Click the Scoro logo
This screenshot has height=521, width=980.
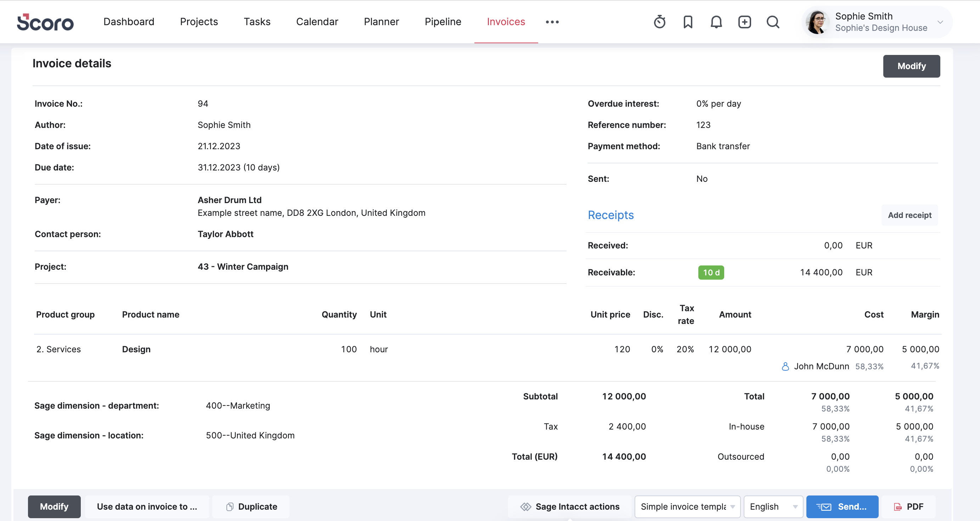point(45,22)
